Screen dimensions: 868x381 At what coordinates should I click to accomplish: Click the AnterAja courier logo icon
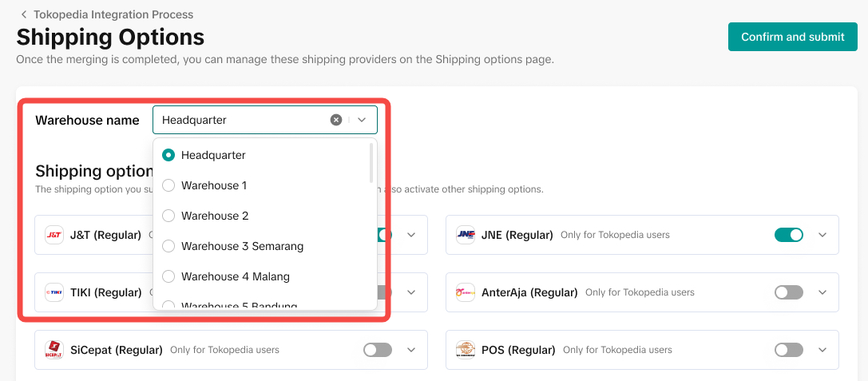coord(466,292)
